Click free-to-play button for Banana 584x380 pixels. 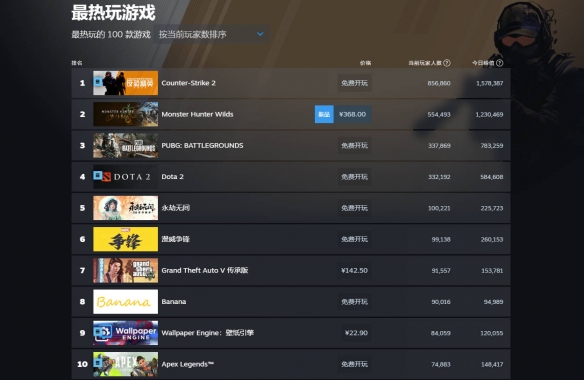coord(355,302)
